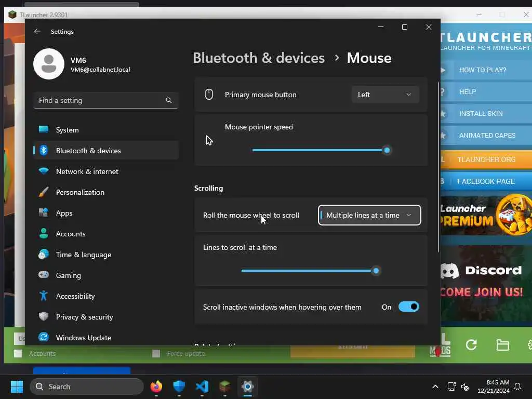Viewport: 532px width, 399px height.
Task: Click the TLauncher Mods icon
Action: coord(441,347)
